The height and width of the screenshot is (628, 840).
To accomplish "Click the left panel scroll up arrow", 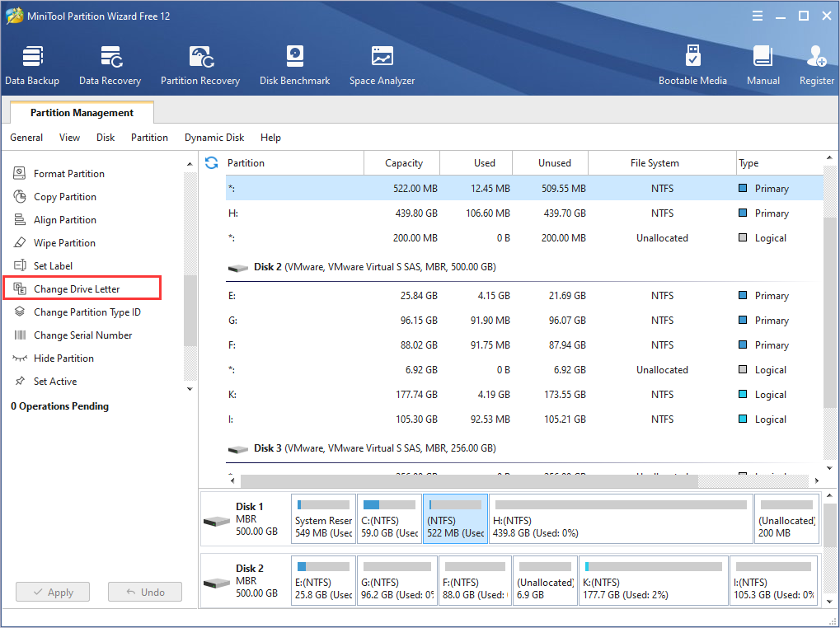I will 190,163.
